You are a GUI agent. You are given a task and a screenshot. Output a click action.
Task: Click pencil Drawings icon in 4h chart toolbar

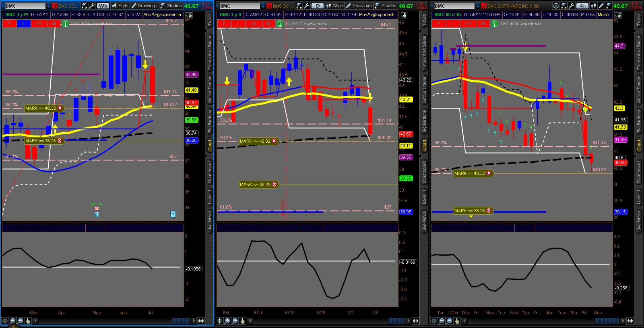tap(601, 6)
